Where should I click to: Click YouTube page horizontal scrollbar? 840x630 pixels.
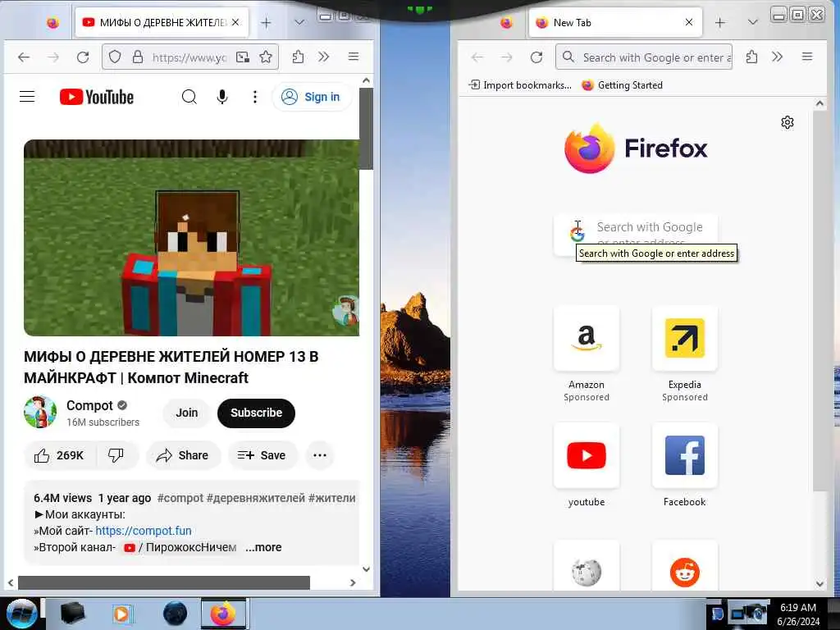[x=164, y=583]
